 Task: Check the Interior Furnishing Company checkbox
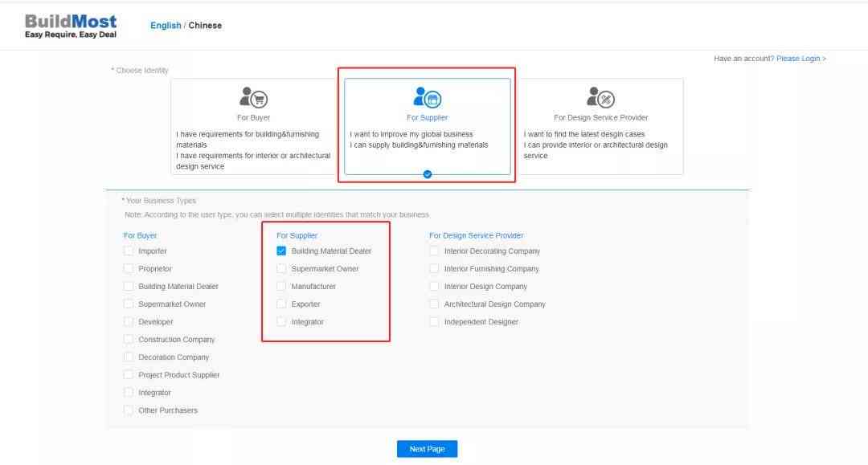[x=434, y=269]
